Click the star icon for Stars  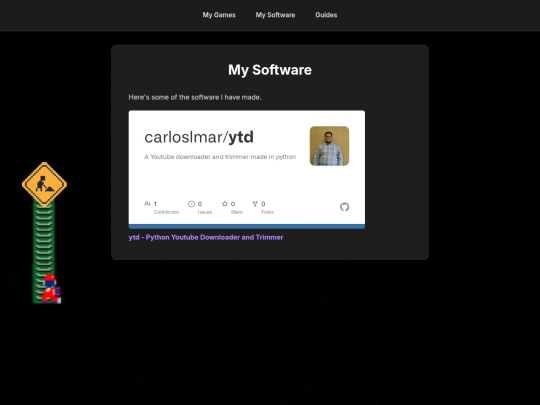pyautogui.click(x=225, y=204)
